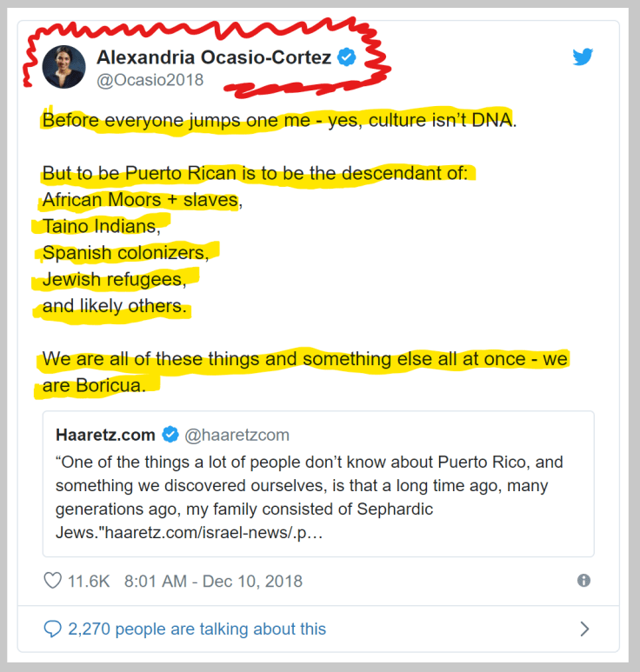Open the 8:01 AM - Dec 10, 2018 timestamp
The image size is (640, 672).
click(x=213, y=581)
